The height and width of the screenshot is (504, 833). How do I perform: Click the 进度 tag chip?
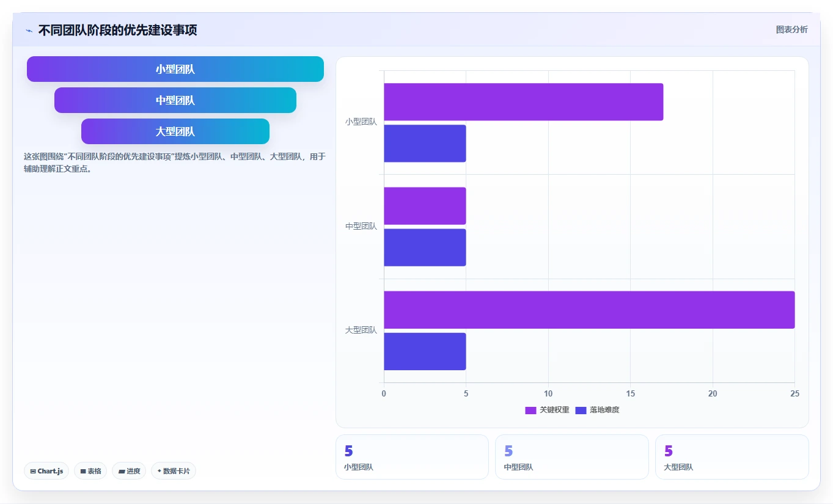[x=129, y=471]
